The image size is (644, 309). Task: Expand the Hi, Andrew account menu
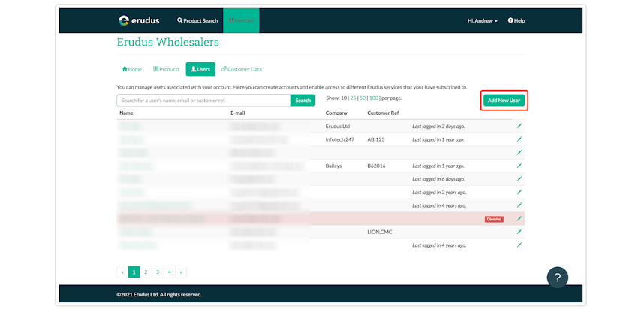click(x=482, y=20)
